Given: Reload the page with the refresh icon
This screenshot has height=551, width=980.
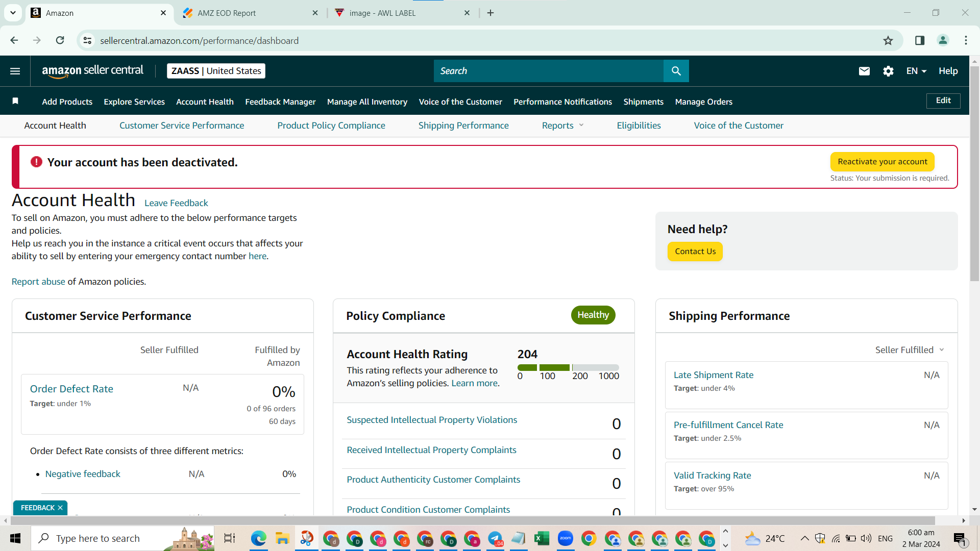Looking at the screenshot, I should click(x=60, y=40).
